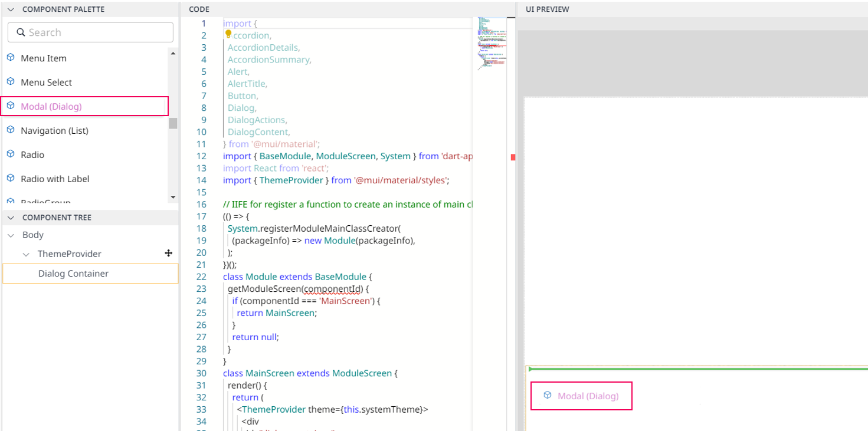Image resolution: width=868 pixels, height=431 pixels.
Task: Click the Radio component cube icon
Action: (10, 154)
